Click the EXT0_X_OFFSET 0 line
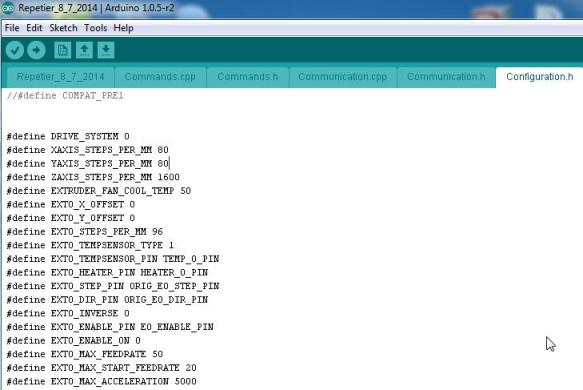583x390 pixels. pyautogui.click(x=71, y=204)
